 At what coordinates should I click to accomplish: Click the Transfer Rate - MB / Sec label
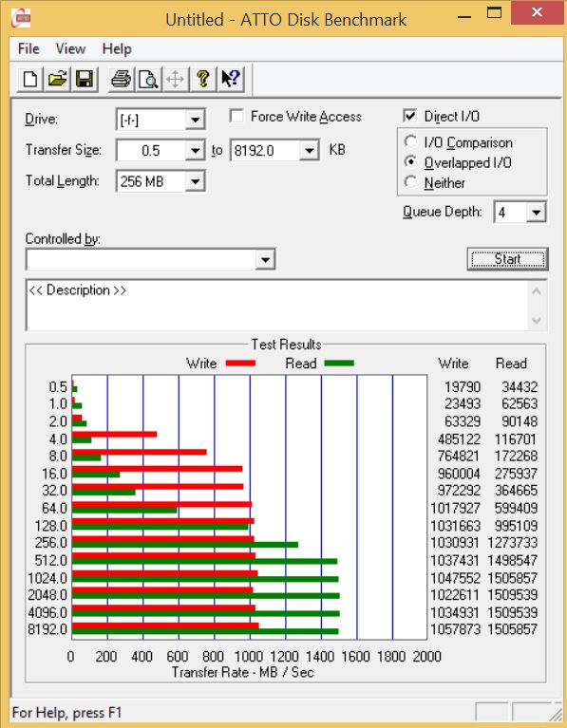point(242,672)
